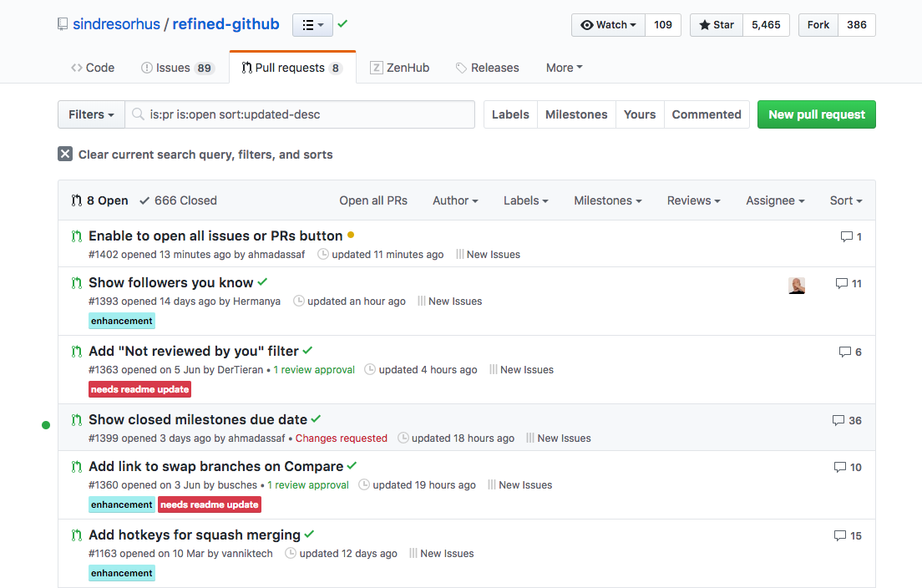Open PR 'Add "Not reviewed by you" filter'

[x=194, y=351]
